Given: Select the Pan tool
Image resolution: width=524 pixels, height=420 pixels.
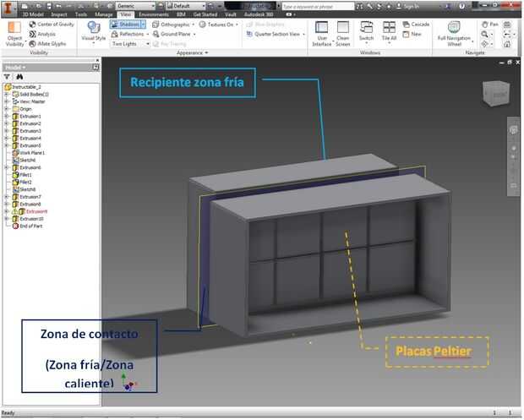Looking at the screenshot, I should point(490,24).
